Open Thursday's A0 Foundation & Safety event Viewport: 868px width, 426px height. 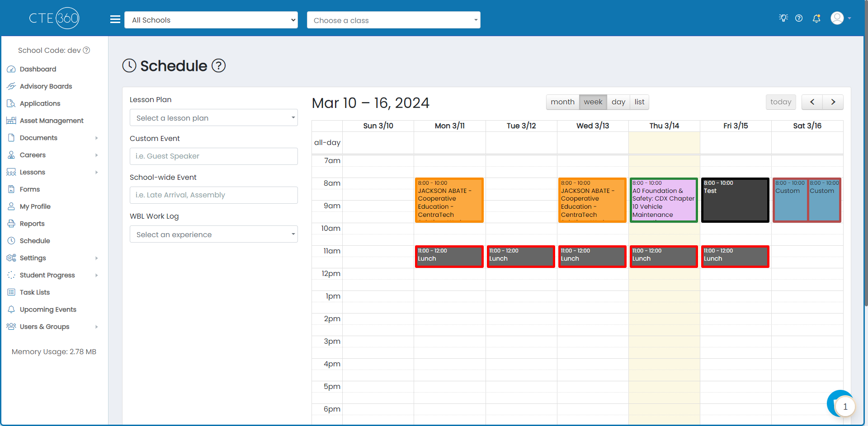coord(664,200)
